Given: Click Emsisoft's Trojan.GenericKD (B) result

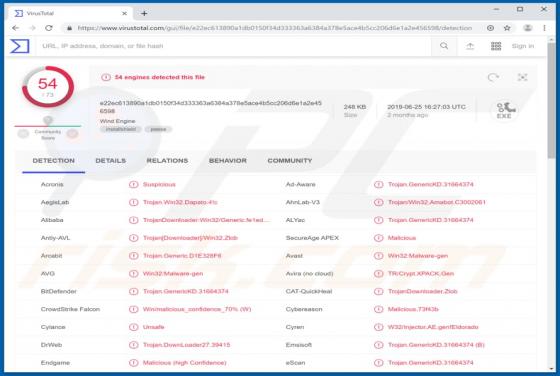Looking at the screenshot, I should tap(436, 345).
